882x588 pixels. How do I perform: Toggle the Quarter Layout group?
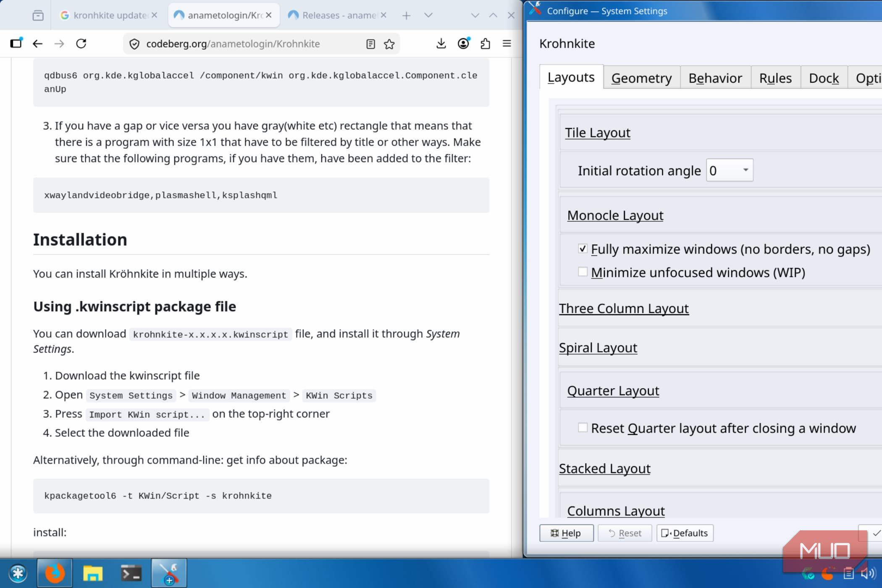click(x=613, y=391)
